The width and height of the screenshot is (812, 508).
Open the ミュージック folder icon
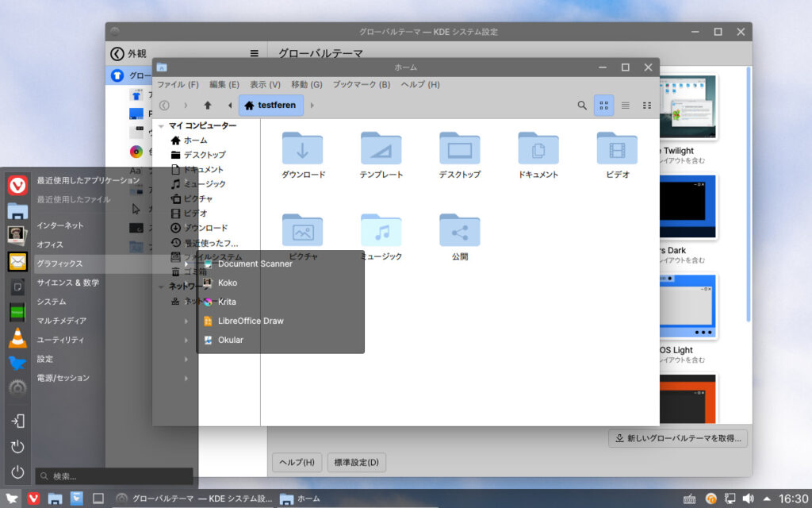click(381, 231)
